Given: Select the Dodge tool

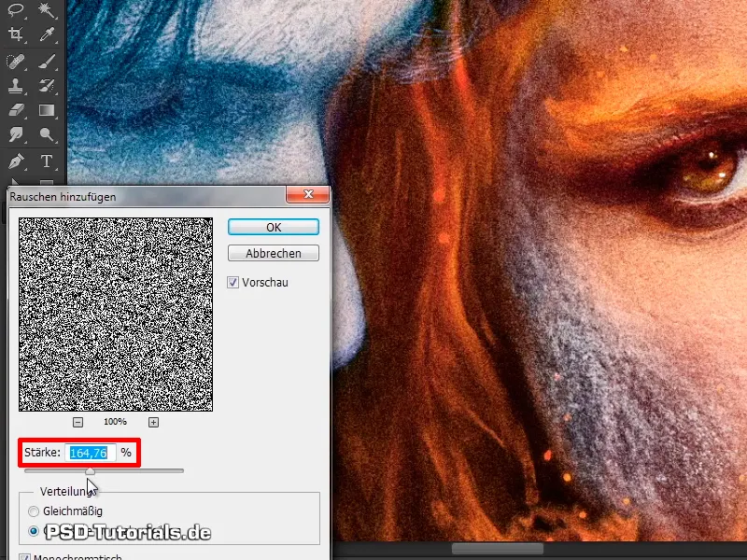Looking at the screenshot, I should pos(46,134).
